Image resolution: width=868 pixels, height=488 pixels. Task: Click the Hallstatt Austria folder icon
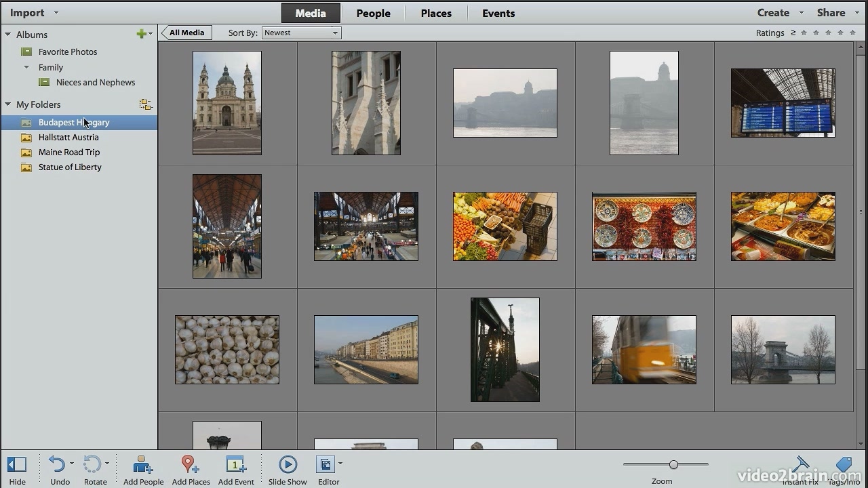tap(26, 138)
